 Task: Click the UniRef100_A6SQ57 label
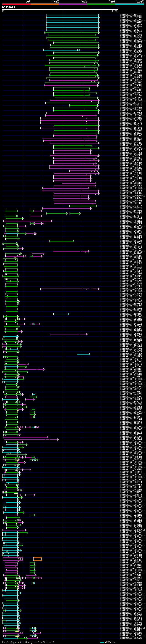pos(131,625)
